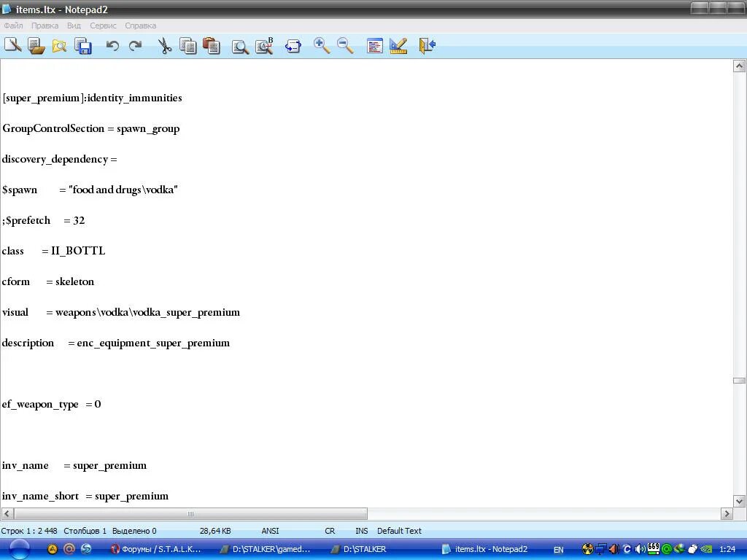Cut selection with scissors icon
Viewport: 747px width, 560px height.
coord(164,46)
